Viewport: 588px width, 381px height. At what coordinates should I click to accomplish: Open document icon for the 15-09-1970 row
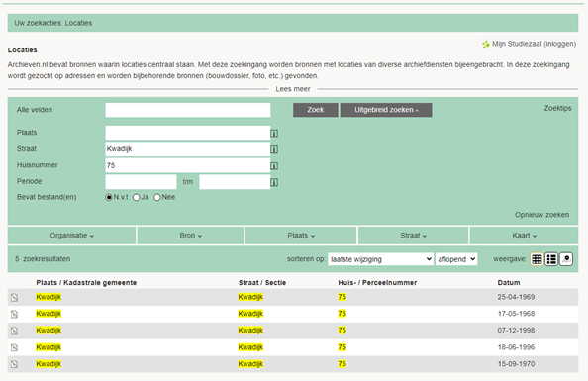(14, 364)
